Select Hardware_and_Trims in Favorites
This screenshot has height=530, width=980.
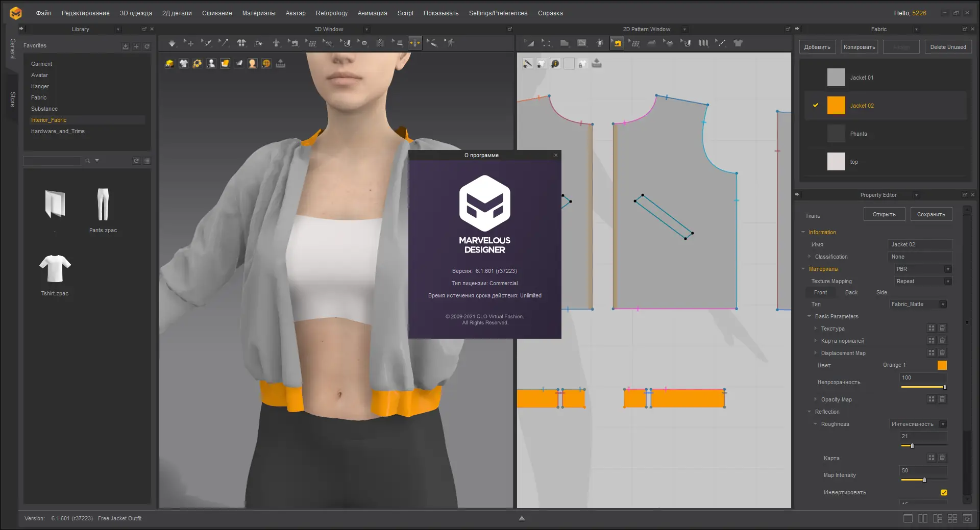[x=58, y=131]
